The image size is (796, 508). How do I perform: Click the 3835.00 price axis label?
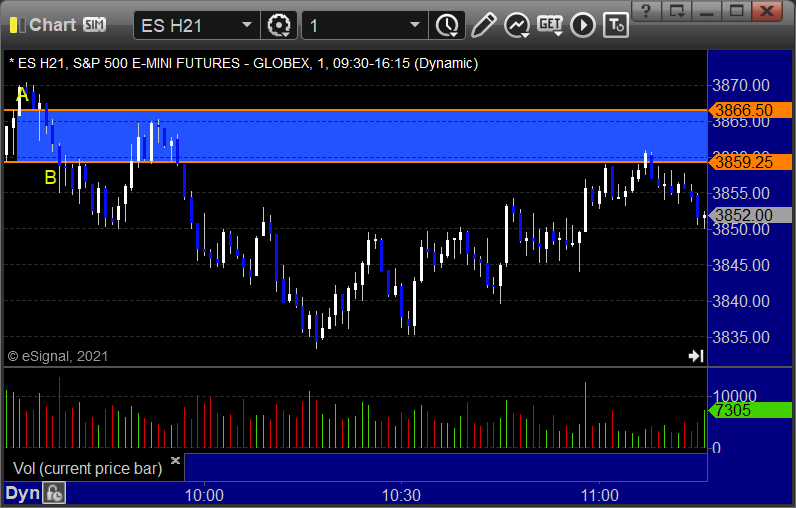pos(741,337)
